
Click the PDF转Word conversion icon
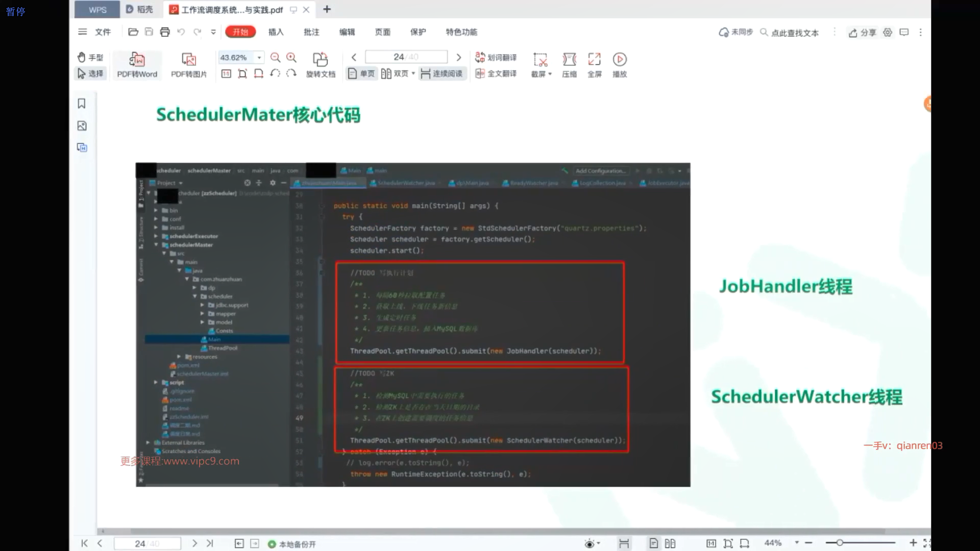pyautogui.click(x=137, y=60)
